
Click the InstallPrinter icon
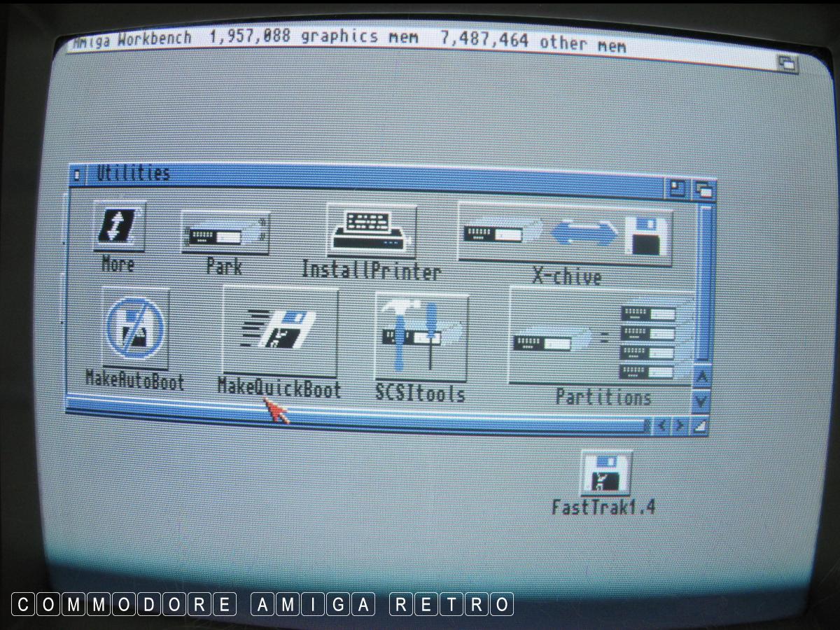pyautogui.click(x=371, y=230)
